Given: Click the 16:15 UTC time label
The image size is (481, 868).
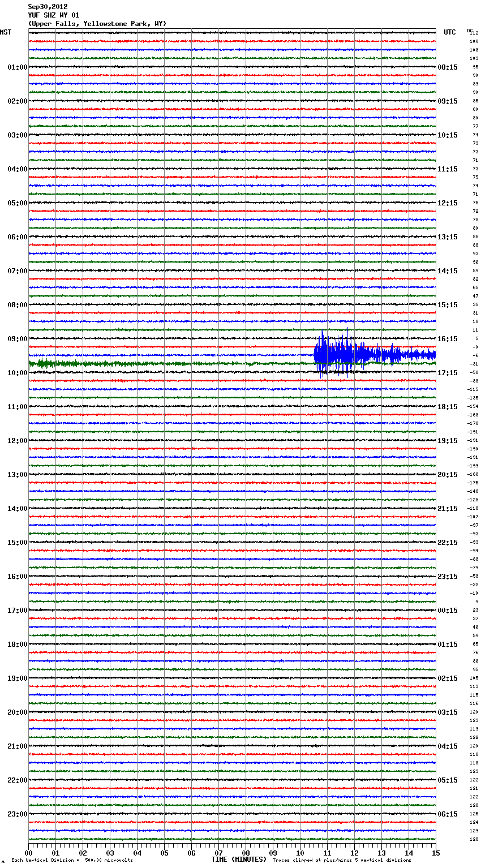Looking at the screenshot, I should coord(448,339).
